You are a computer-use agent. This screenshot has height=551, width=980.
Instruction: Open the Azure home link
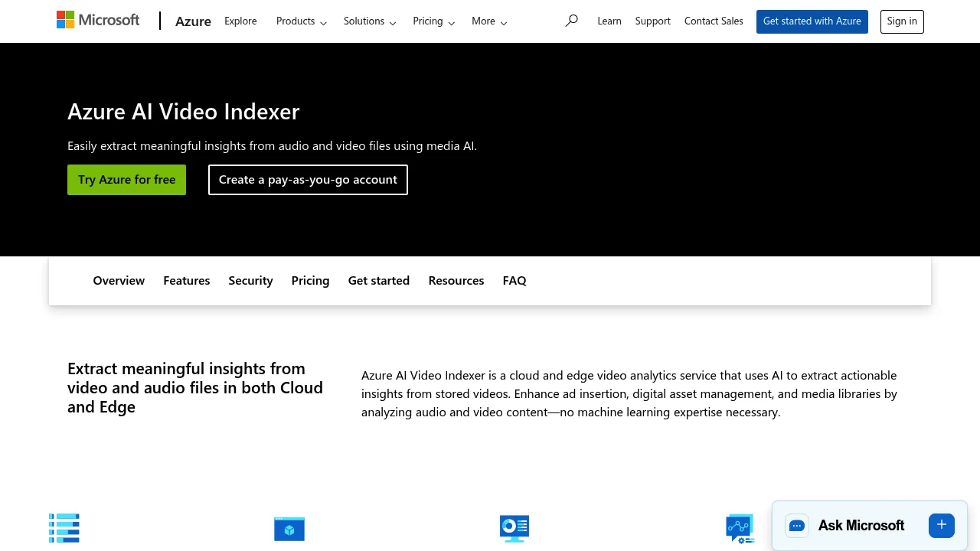[x=193, y=21]
